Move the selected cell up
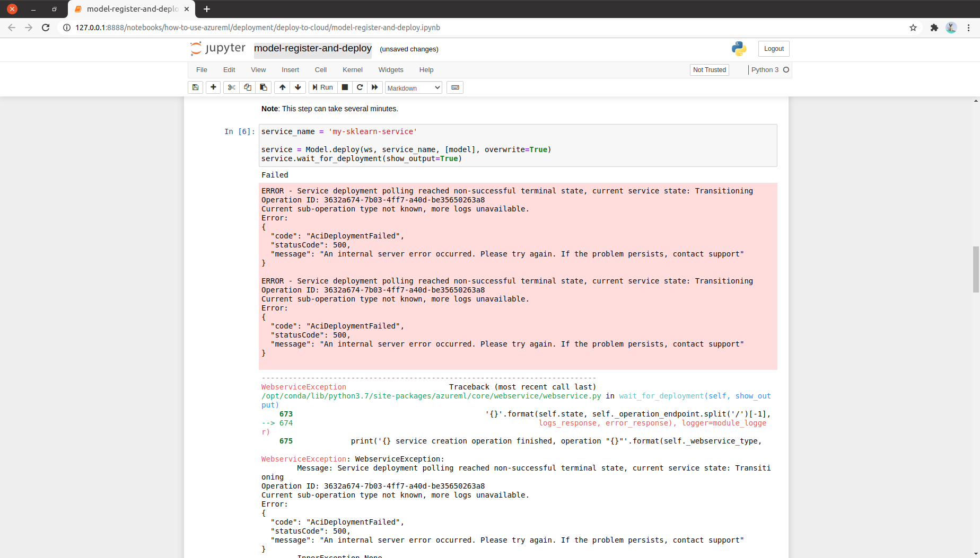Image resolution: width=980 pixels, height=558 pixels. click(282, 87)
